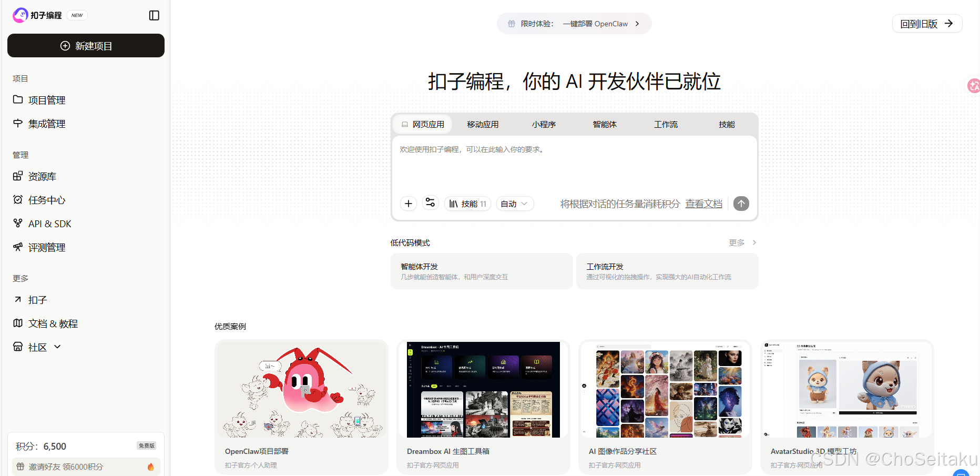Click the 积分: 6,500 text
This screenshot has height=476, width=980.
pos(41,447)
